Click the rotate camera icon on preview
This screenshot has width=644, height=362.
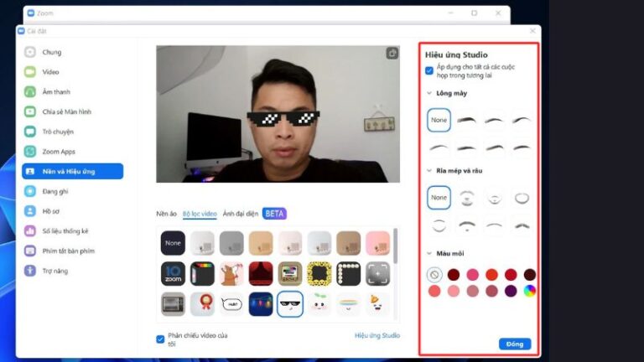coord(392,54)
